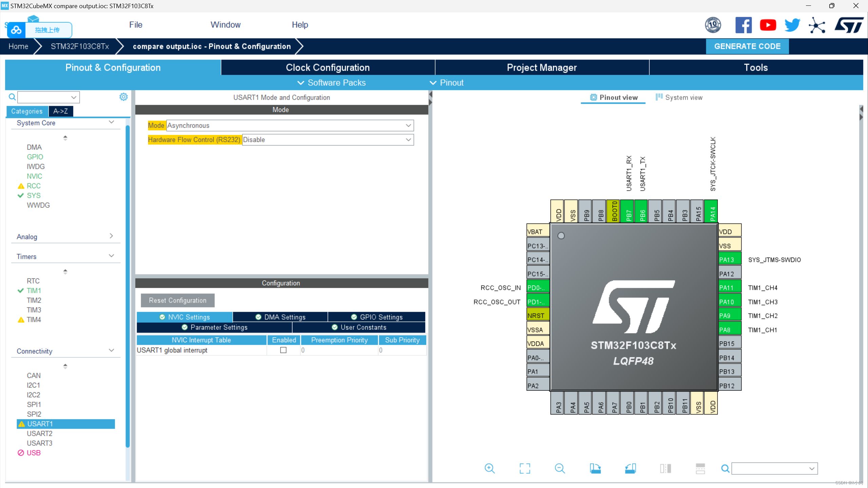Open the File menu
Screen dimensions: 868x488
point(136,25)
